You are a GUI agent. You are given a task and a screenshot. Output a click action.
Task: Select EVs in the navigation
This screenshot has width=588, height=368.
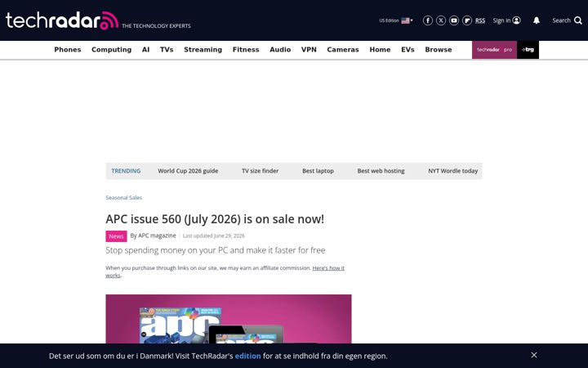point(408,50)
